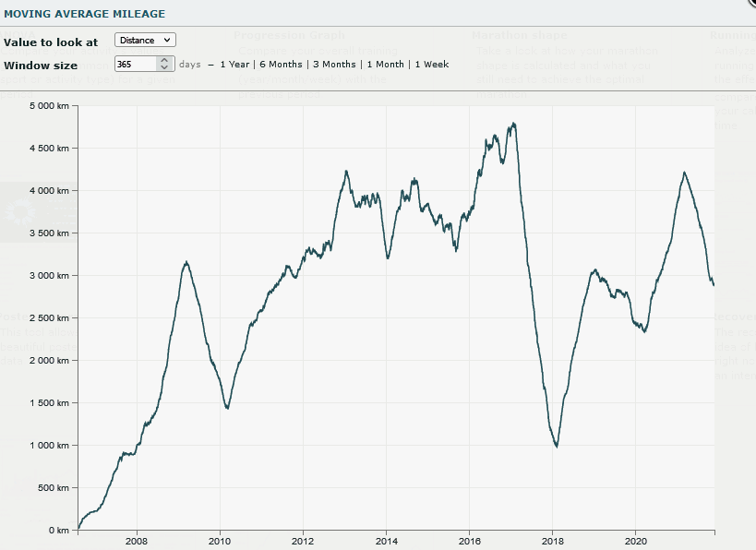Select the '3 Months' window preset
The height and width of the screenshot is (550, 756).
pos(333,65)
